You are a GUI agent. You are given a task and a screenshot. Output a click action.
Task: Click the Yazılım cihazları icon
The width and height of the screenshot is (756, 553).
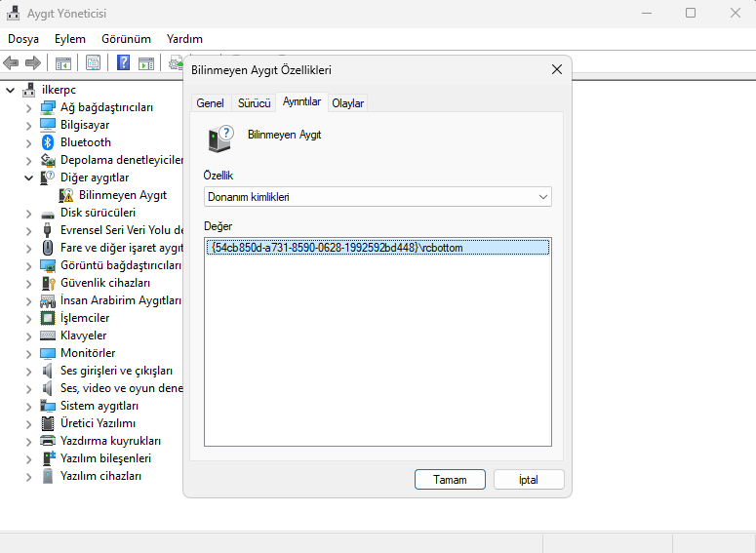(x=47, y=476)
